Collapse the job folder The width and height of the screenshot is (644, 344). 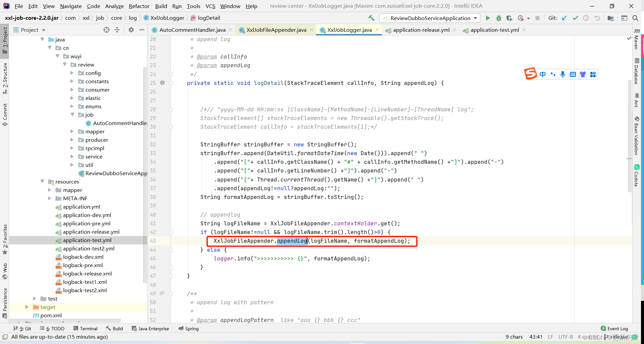pos(72,115)
